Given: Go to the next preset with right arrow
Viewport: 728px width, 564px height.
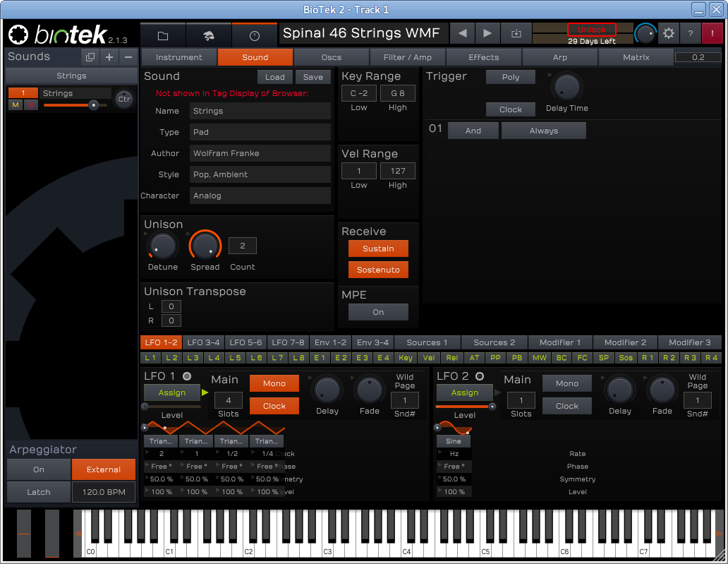Looking at the screenshot, I should point(487,33).
